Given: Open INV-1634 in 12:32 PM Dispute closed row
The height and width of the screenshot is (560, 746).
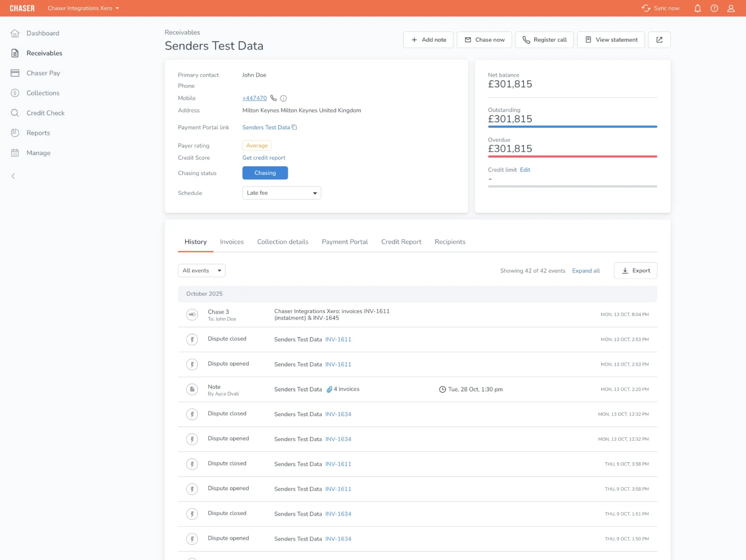Looking at the screenshot, I should pos(338,414).
